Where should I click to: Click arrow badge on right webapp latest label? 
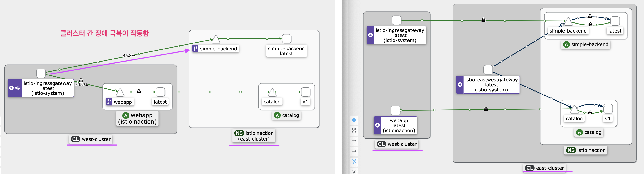click(377, 125)
